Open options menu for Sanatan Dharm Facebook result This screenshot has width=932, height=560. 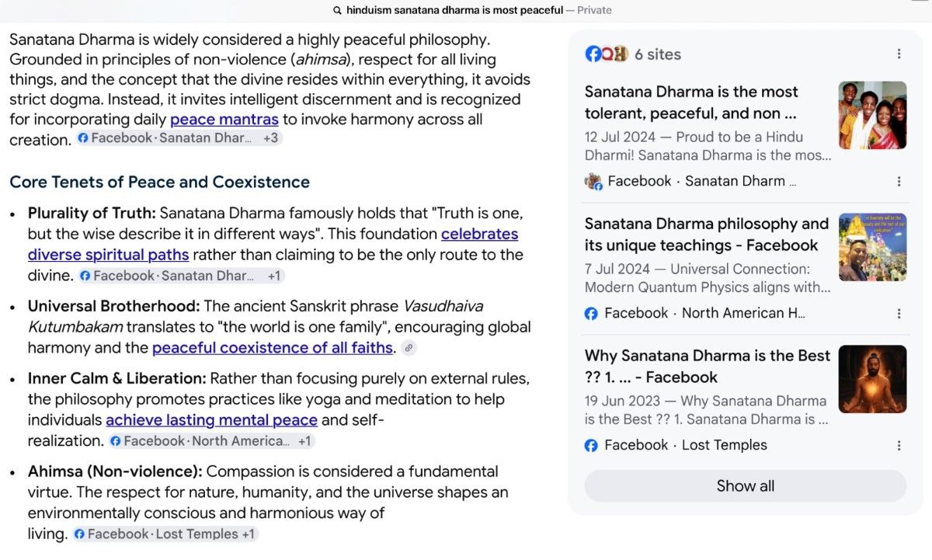899,181
